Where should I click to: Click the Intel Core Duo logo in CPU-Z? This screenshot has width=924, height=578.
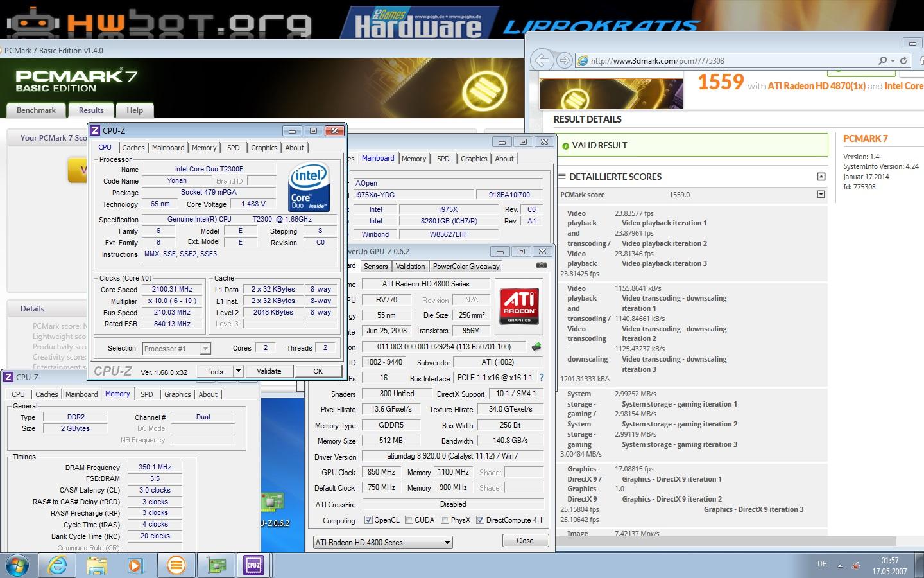tap(309, 186)
